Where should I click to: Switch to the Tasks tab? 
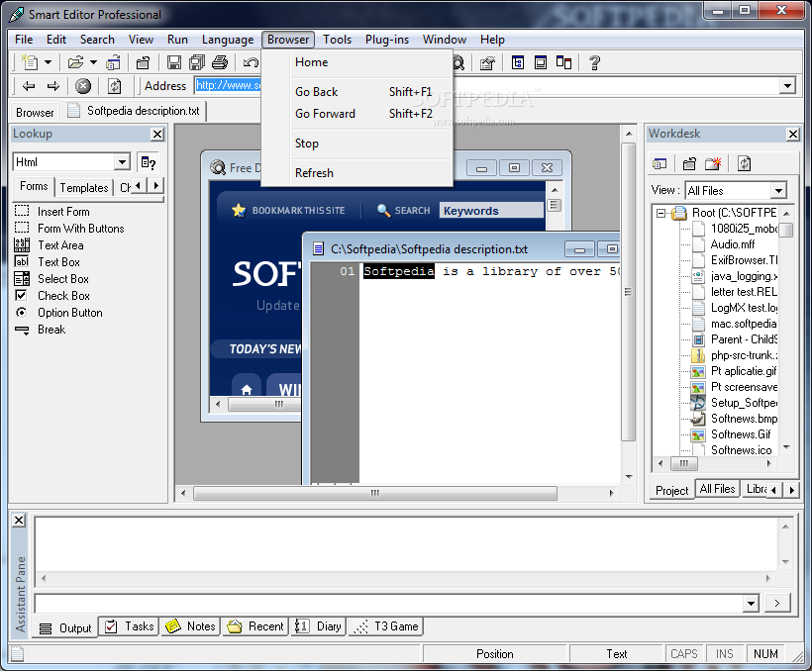tap(130, 626)
